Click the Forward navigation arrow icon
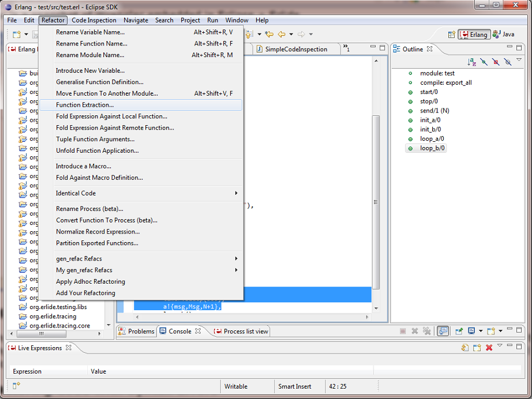 tap(301, 34)
